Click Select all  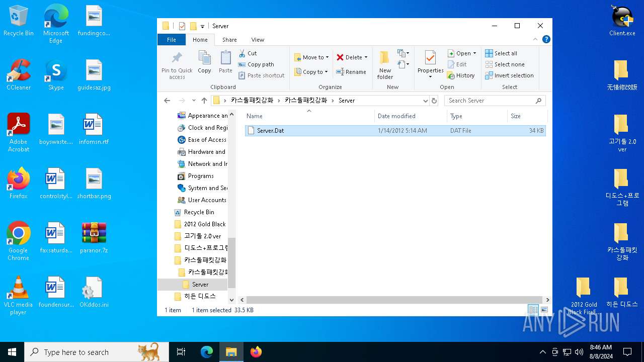click(501, 53)
